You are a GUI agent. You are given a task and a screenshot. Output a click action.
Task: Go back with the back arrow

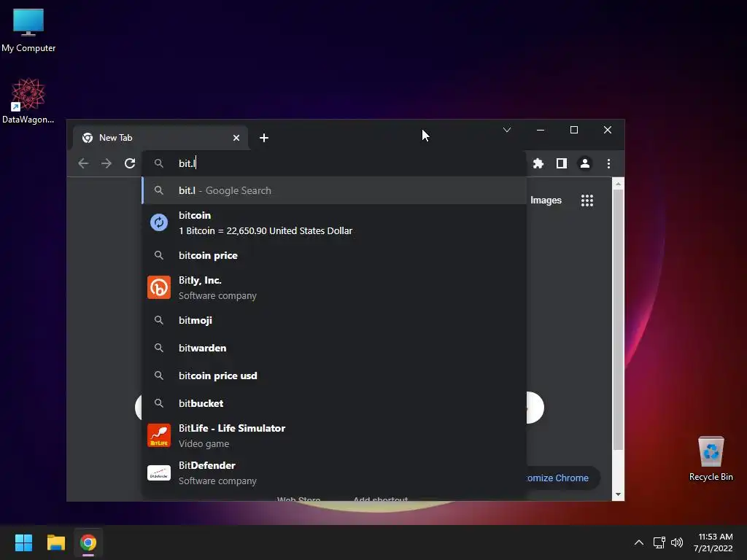tap(83, 163)
